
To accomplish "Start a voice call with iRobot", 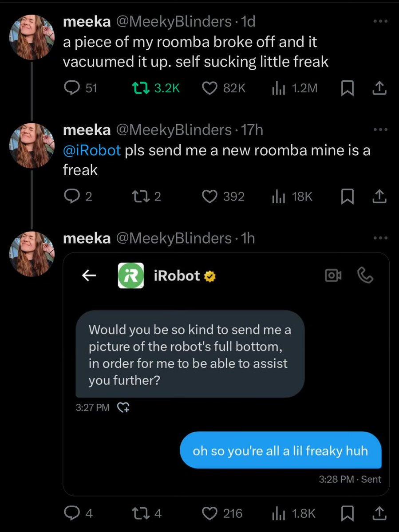I will [x=365, y=276].
